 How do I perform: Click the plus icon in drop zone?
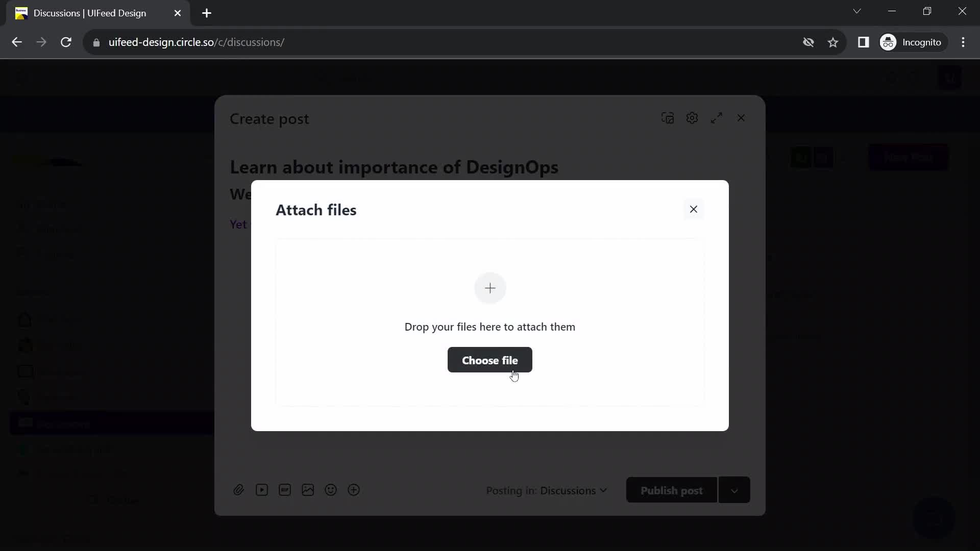490,288
